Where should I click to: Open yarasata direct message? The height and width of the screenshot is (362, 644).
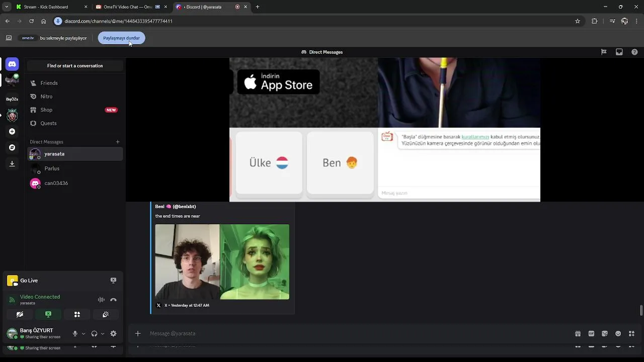(75, 154)
